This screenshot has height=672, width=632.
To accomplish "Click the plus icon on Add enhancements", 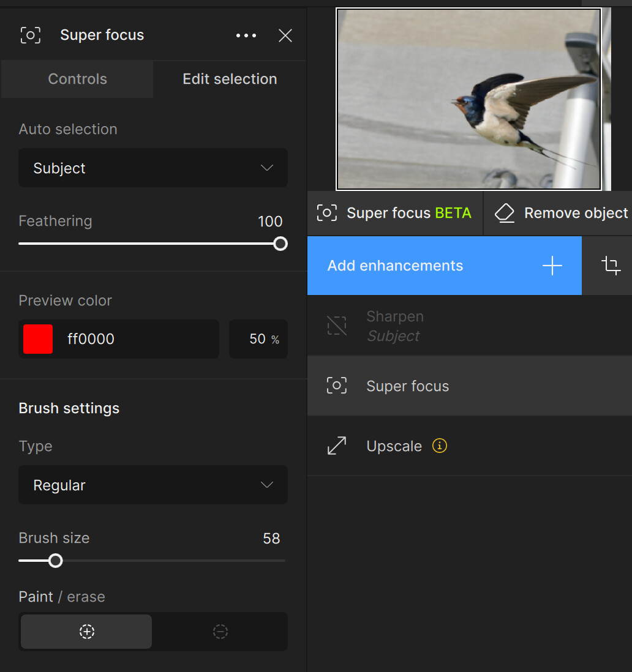I will pos(552,266).
